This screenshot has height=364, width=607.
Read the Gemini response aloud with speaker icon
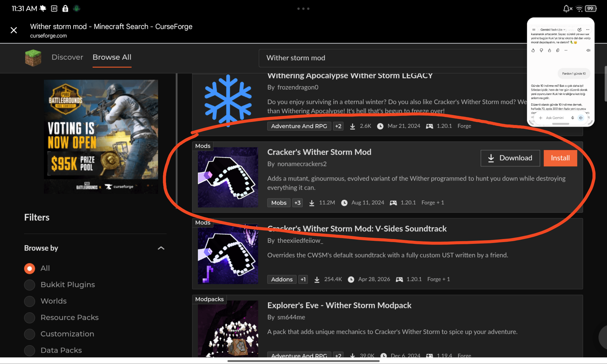[588, 50]
